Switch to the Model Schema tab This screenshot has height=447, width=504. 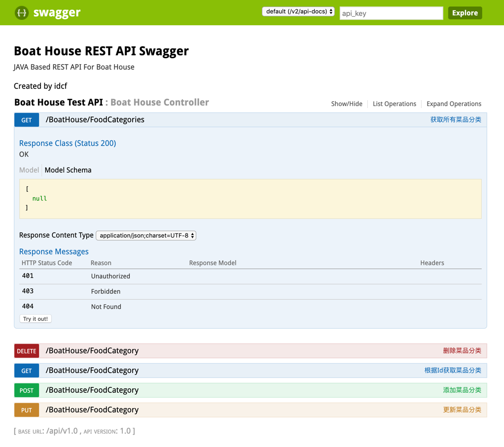[68, 170]
